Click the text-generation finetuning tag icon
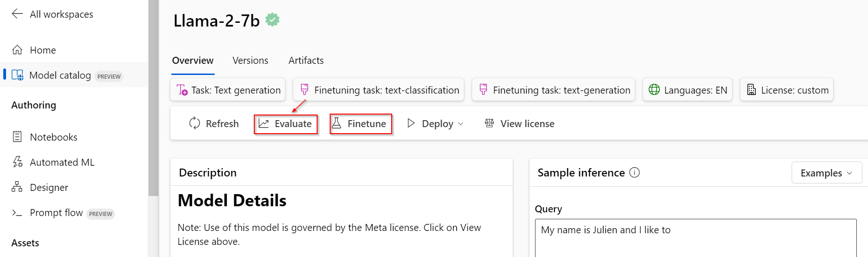This screenshot has width=868, height=257. pos(483,89)
